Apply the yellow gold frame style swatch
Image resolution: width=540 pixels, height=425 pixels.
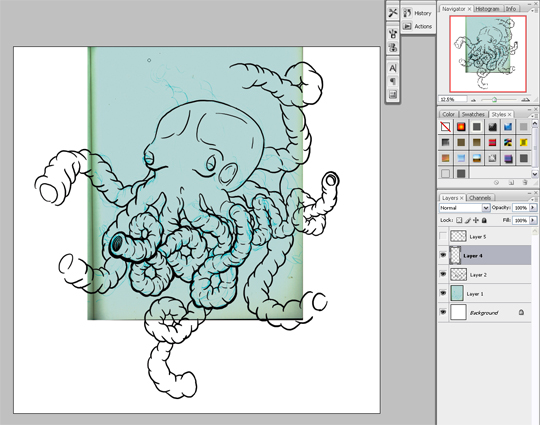(523, 142)
